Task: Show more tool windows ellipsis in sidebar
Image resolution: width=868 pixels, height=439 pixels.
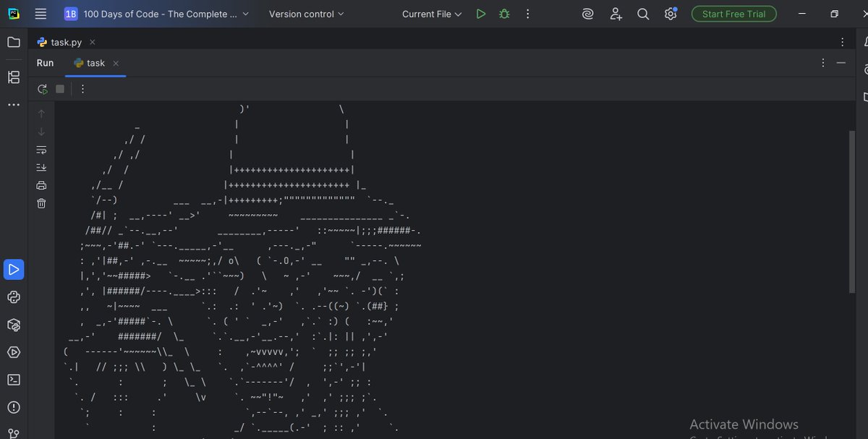Action: click(14, 105)
